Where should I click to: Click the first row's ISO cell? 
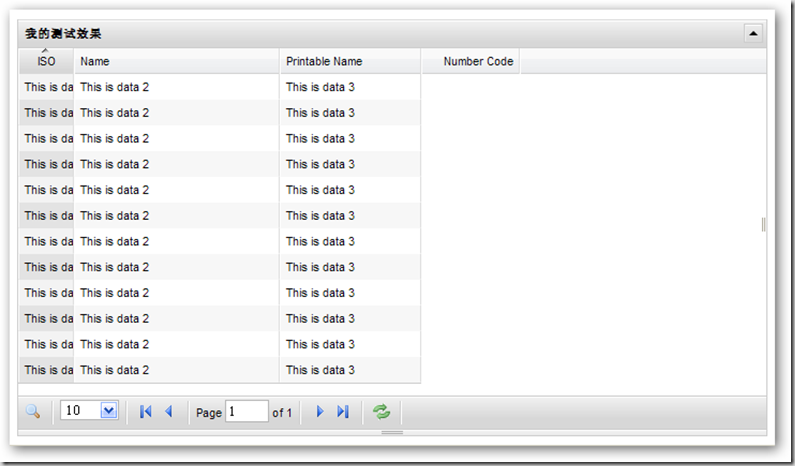[x=47, y=88]
